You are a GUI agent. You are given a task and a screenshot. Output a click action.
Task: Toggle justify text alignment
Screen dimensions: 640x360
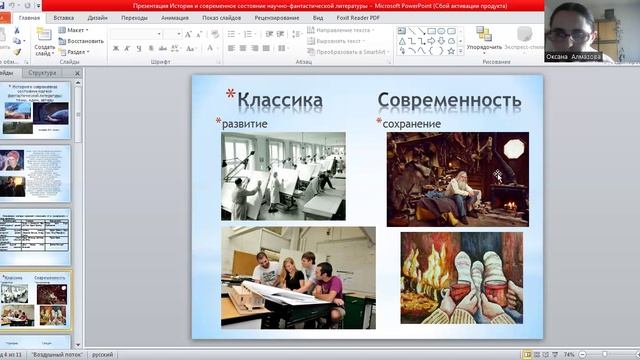pyautogui.click(x=266, y=48)
